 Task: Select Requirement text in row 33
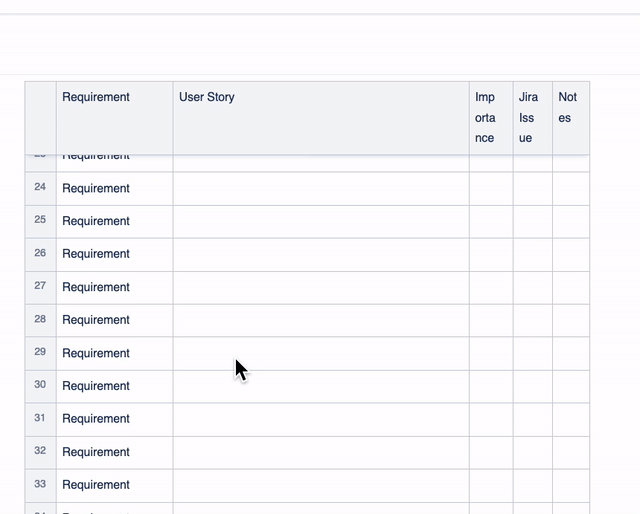point(96,485)
